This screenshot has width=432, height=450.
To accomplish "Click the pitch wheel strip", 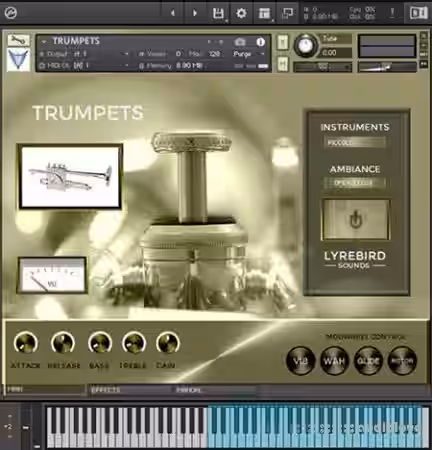I will (x=26, y=426).
